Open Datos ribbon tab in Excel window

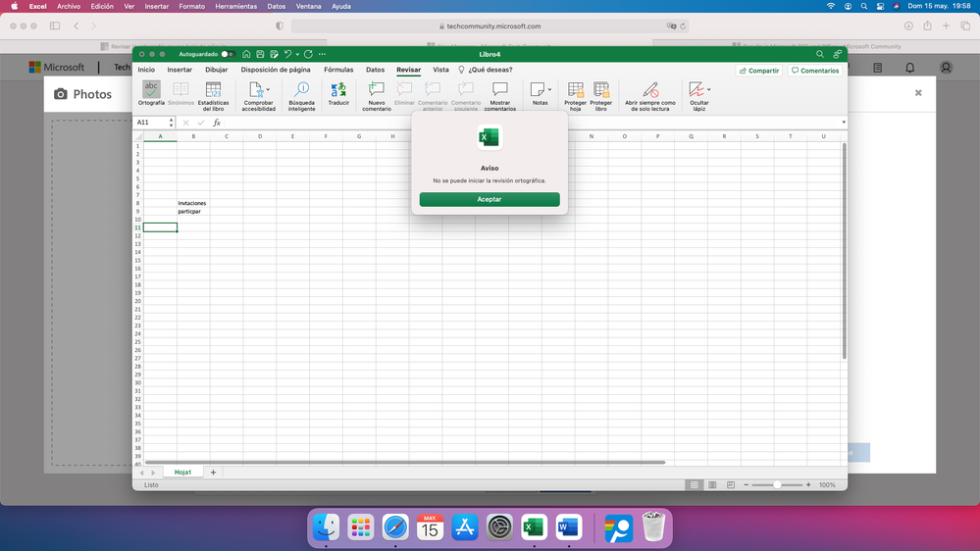pyautogui.click(x=375, y=70)
